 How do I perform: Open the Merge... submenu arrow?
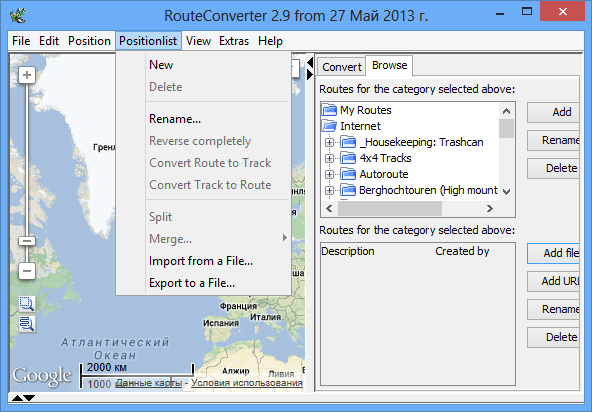(x=284, y=238)
